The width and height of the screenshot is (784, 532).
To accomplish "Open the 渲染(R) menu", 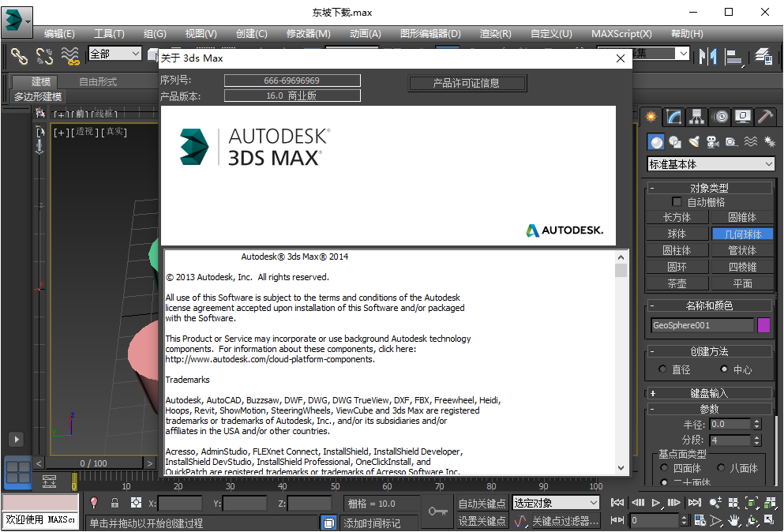I will (496, 34).
